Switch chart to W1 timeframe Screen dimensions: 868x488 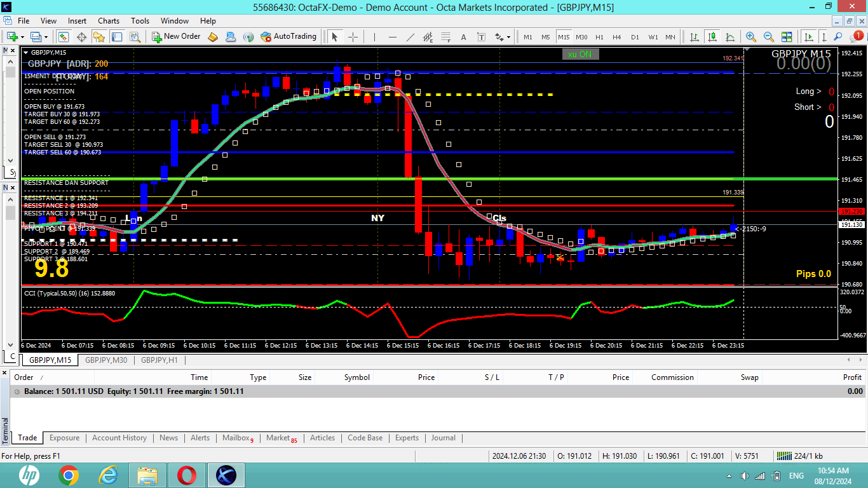click(x=653, y=37)
